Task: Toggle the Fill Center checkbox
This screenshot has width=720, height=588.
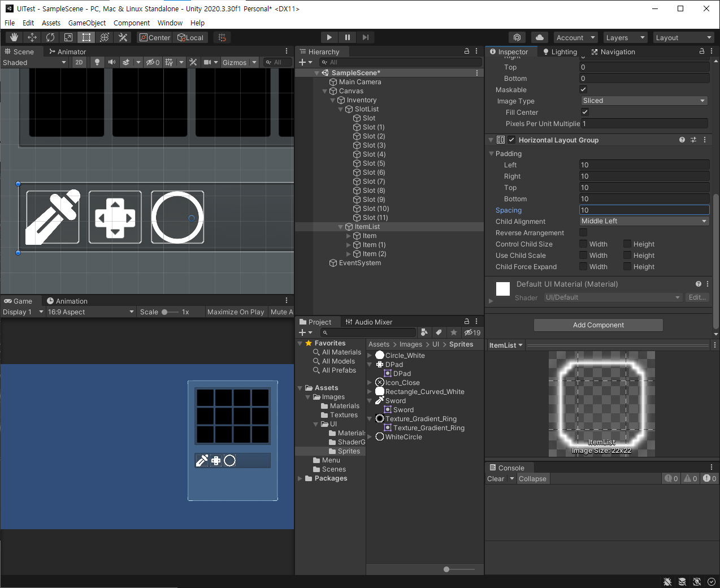Action: pyautogui.click(x=585, y=112)
